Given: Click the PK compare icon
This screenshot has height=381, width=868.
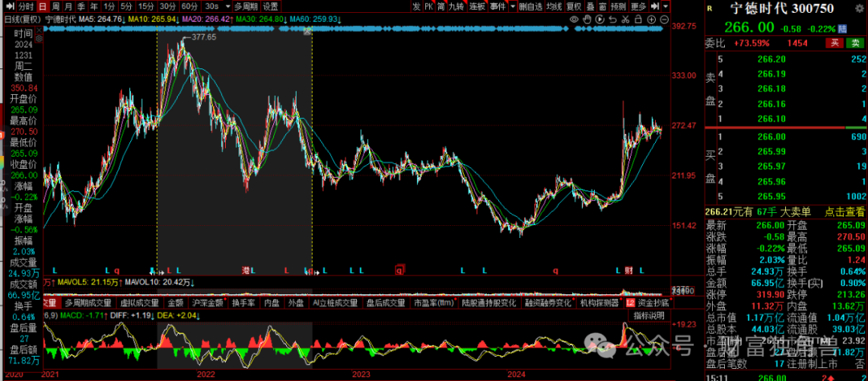Looking at the screenshot, I should pos(428,6).
